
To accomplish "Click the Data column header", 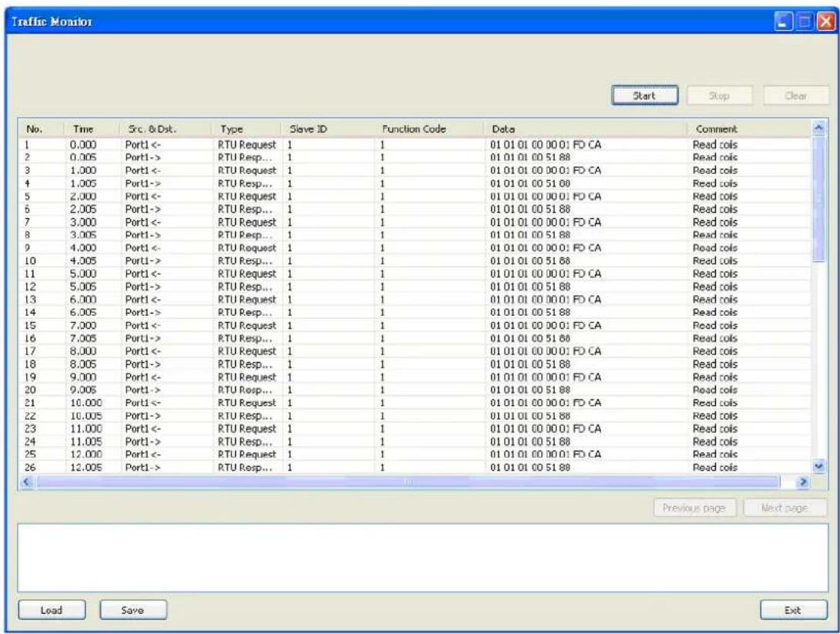I will click(586, 129).
